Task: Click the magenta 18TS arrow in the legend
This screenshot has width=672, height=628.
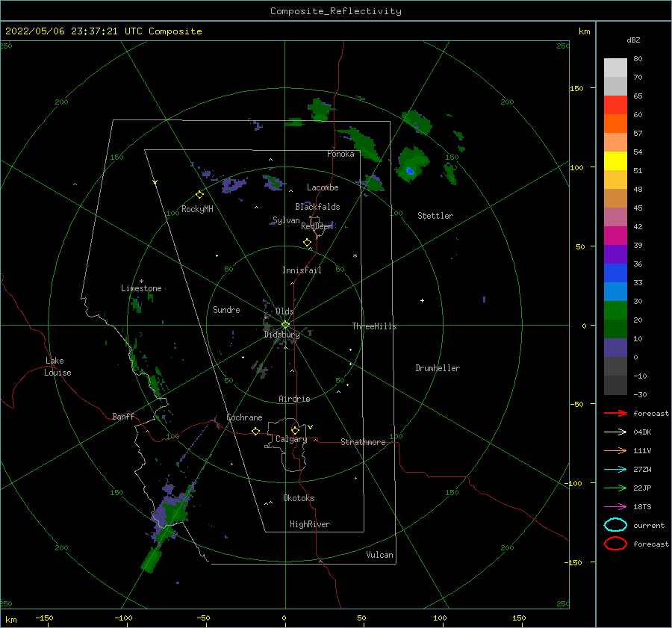Action: click(615, 507)
